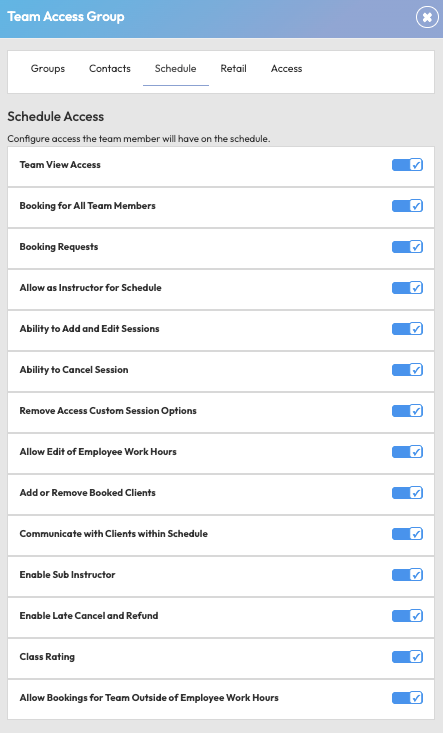443x733 pixels.
Task: Toggle Ability to Cancel Session
Action: (407, 370)
